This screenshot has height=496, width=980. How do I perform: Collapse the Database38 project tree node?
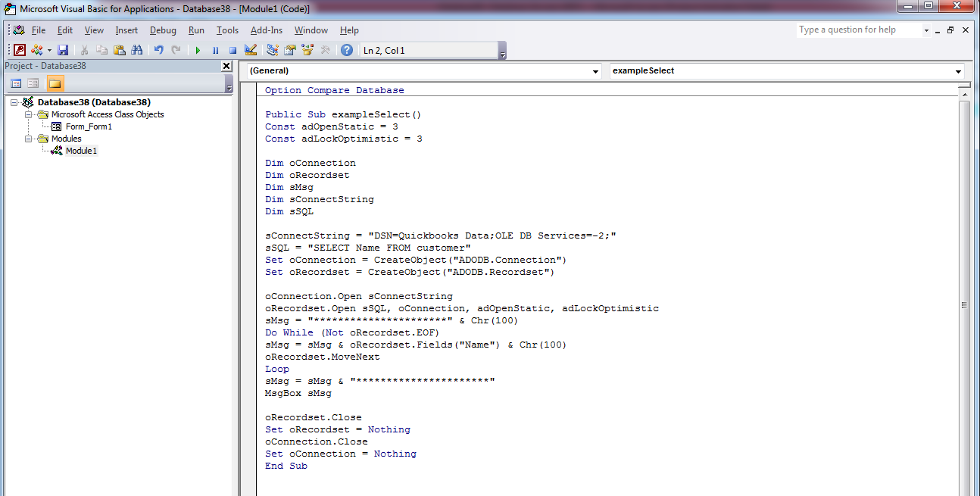(14, 102)
